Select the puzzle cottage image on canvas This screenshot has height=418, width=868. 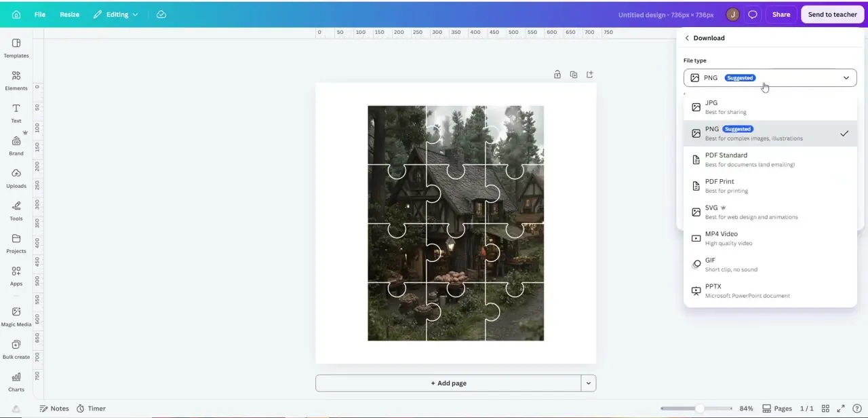click(456, 223)
